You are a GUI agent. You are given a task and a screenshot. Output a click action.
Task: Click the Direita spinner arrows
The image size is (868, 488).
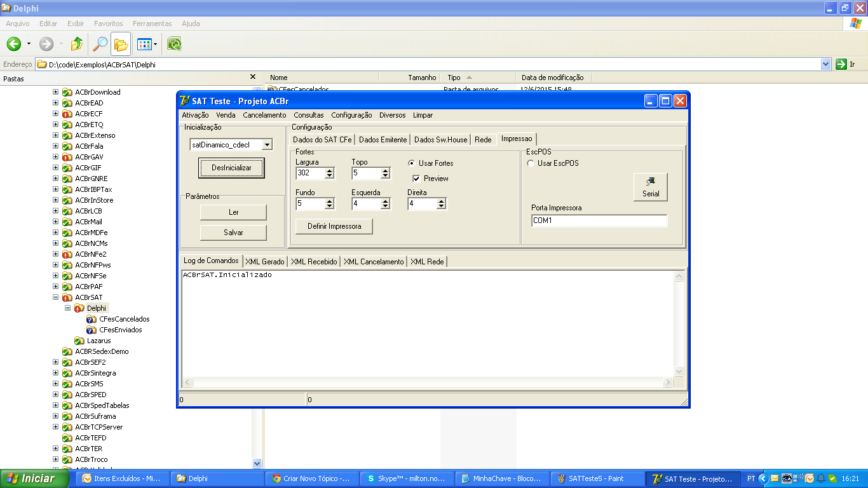coord(441,204)
